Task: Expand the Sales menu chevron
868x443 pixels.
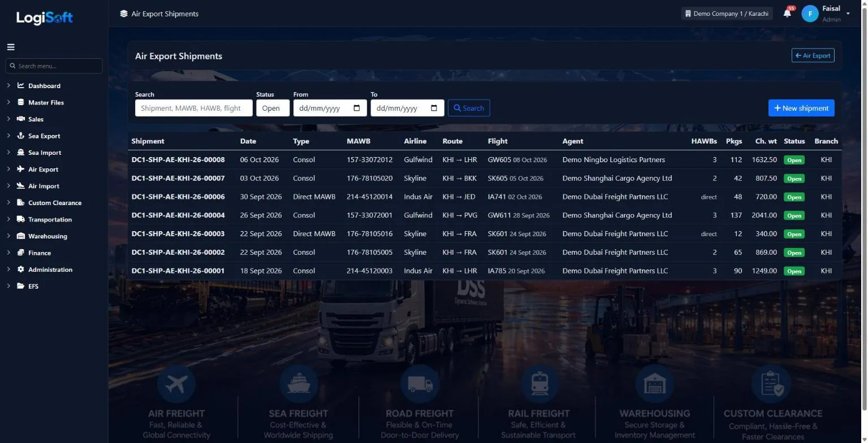Action: click(x=9, y=119)
